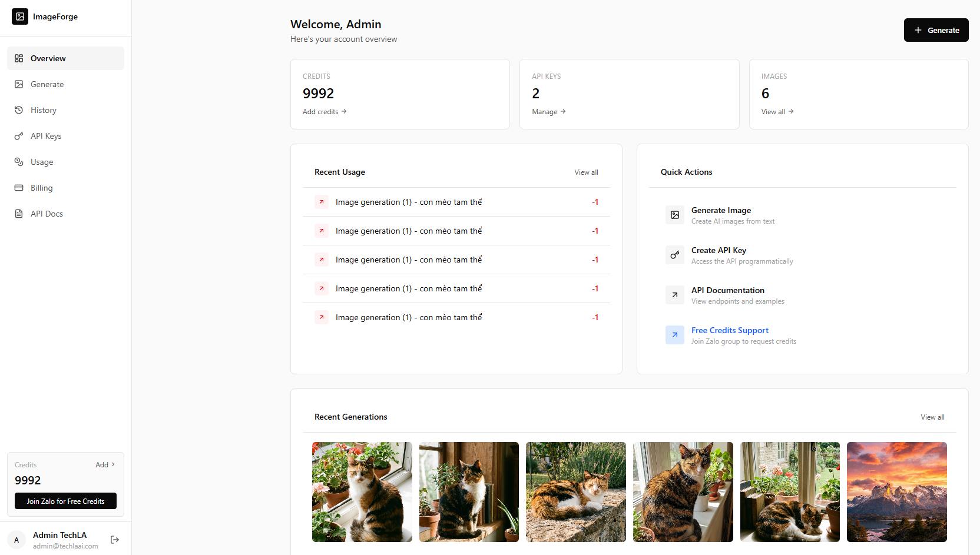Open the Usage page from sidebar
The image size is (980, 555).
pyautogui.click(x=65, y=162)
